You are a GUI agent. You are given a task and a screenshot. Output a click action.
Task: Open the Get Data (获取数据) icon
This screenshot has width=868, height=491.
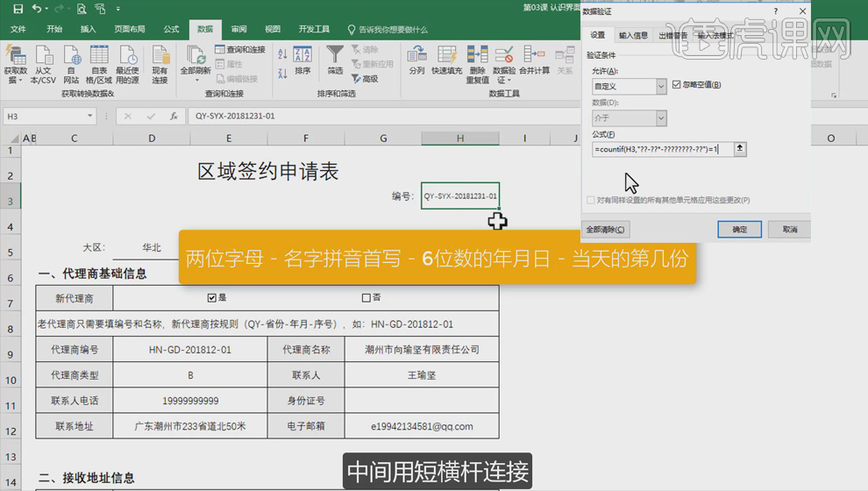pos(16,56)
